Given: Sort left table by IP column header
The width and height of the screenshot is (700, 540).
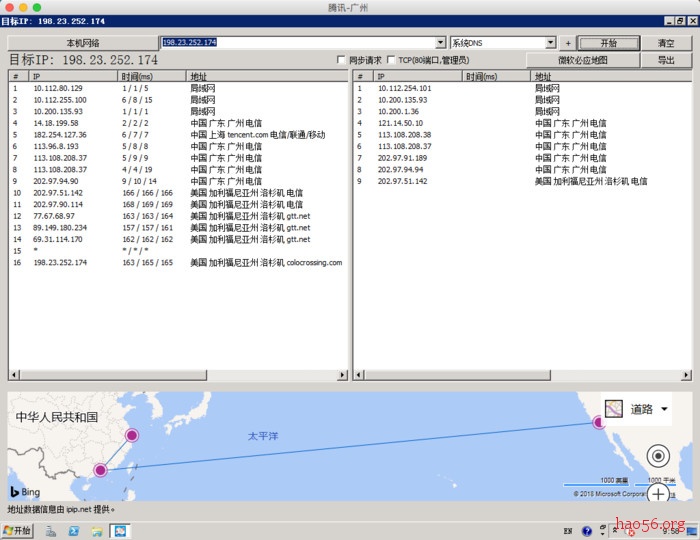Looking at the screenshot, I should pyautogui.click(x=73, y=76).
